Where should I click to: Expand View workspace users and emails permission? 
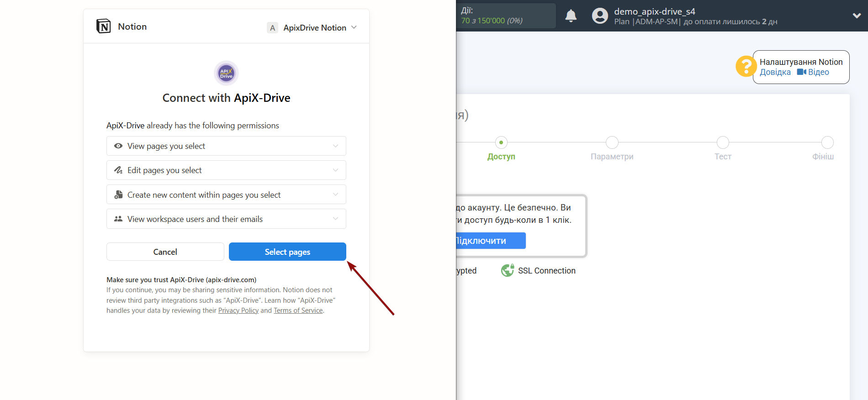pyautogui.click(x=226, y=219)
